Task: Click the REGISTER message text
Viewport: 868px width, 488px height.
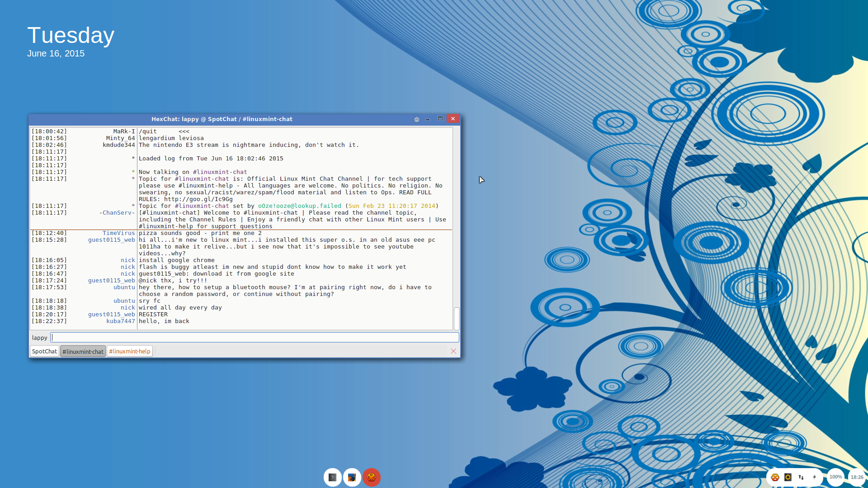Action: pos(153,314)
